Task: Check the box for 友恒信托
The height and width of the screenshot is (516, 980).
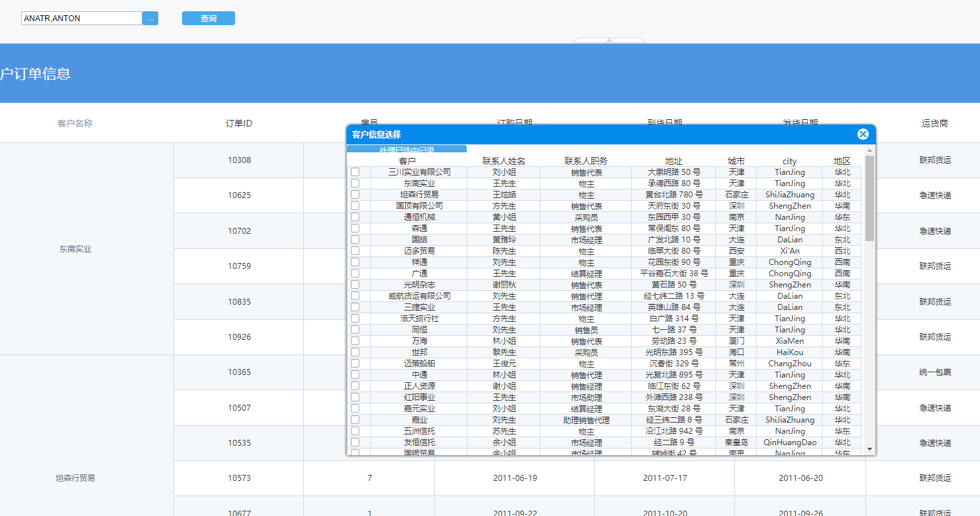Action: [x=355, y=442]
